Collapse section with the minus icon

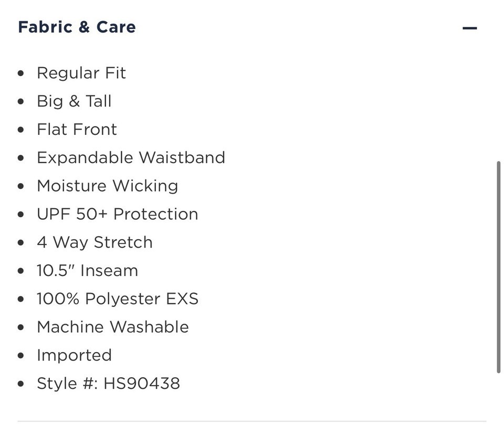coord(469,28)
